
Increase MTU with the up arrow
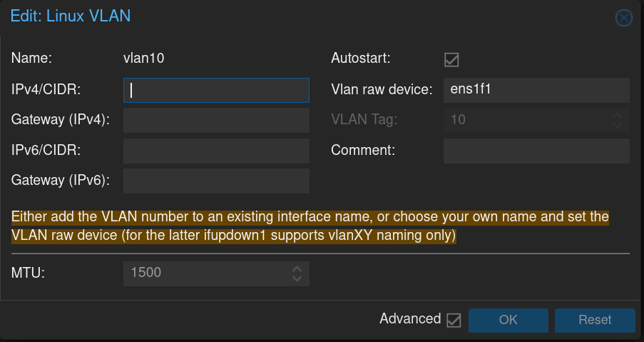pos(297,268)
